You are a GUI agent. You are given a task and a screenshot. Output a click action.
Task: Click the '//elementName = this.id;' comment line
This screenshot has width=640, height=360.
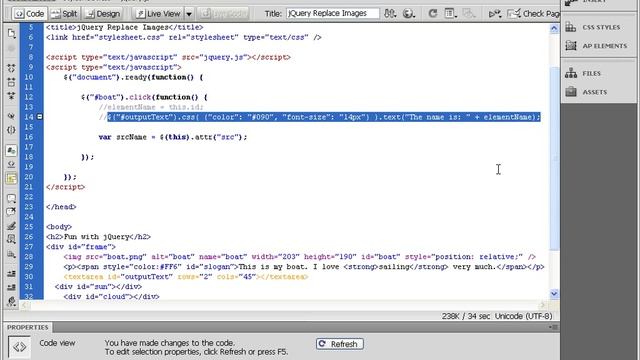click(x=151, y=107)
